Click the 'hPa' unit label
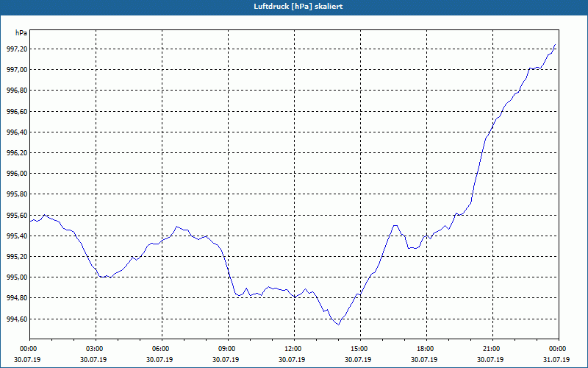The height and width of the screenshot is (368, 588). tap(21, 33)
